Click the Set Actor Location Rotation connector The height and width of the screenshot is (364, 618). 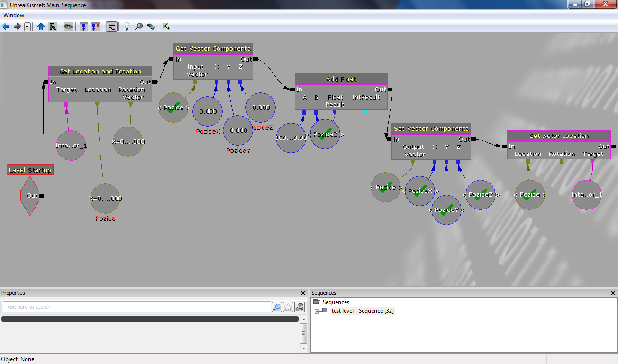[562, 162]
